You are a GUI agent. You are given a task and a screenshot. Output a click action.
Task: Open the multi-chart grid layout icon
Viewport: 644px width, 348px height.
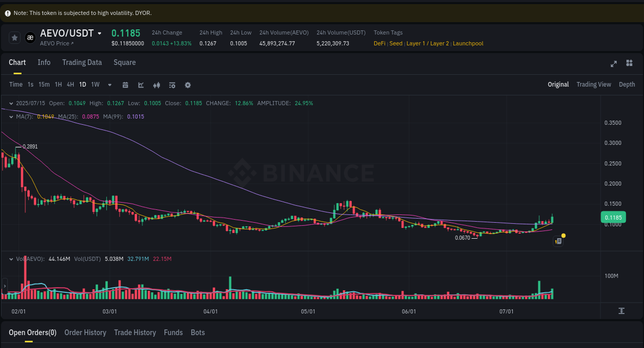[629, 63]
